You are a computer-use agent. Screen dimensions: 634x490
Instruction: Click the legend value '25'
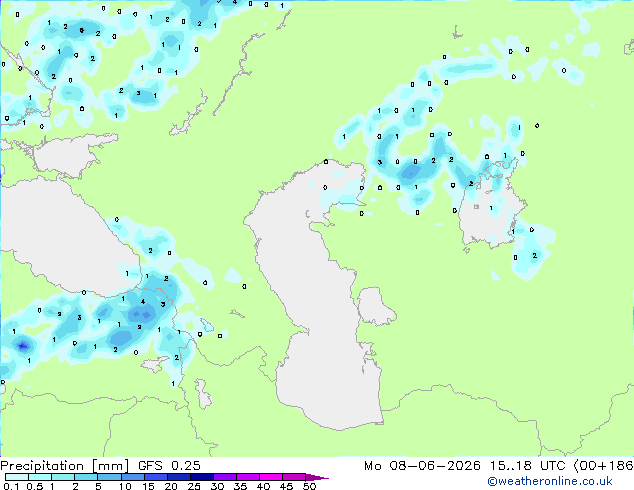(194, 486)
